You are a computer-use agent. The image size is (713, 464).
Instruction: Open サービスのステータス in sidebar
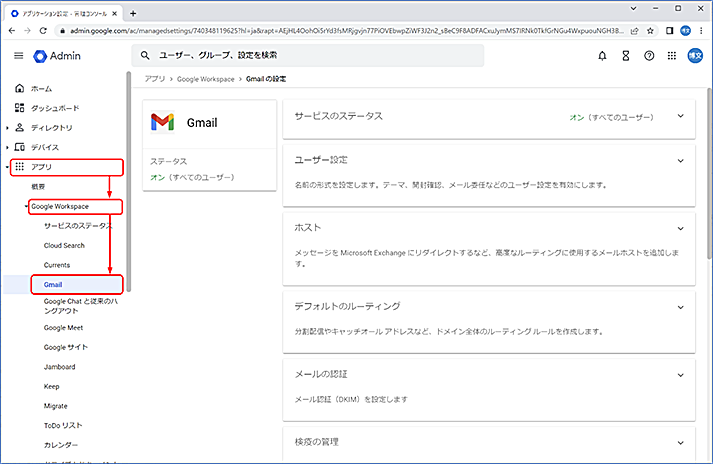[77, 226]
